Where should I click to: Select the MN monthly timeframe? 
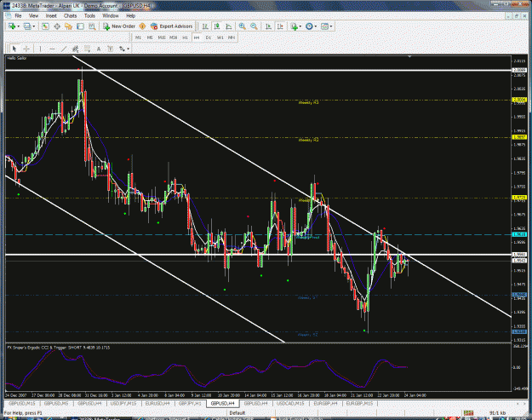pyautogui.click(x=232, y=37)
